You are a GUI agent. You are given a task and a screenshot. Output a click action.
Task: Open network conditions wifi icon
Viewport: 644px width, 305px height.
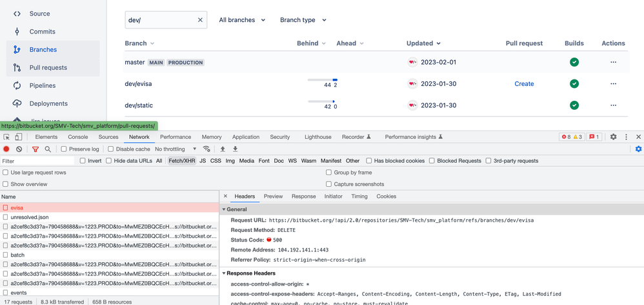pos(206,149)
